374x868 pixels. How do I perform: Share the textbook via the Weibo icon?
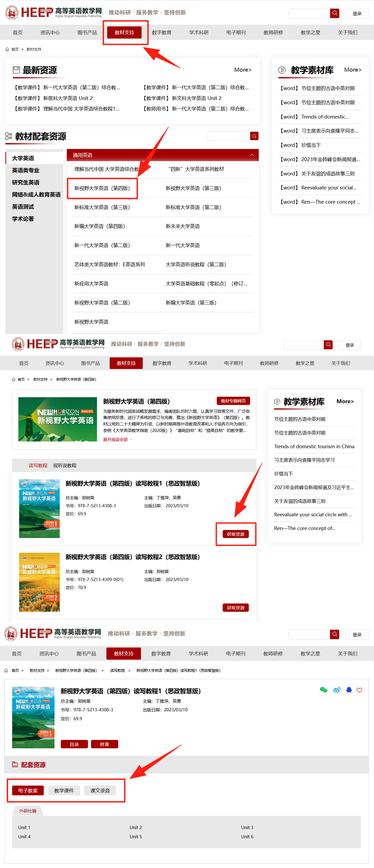336,690
